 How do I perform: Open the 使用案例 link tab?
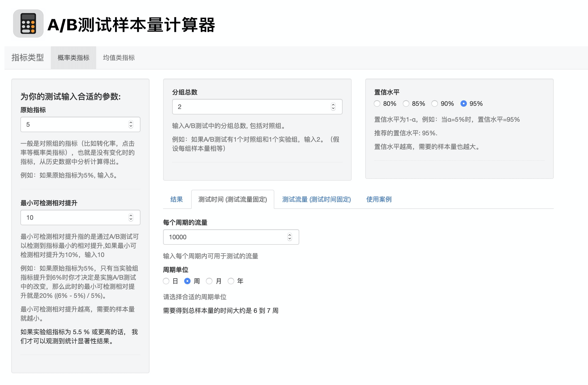pyautogui.click(x=378, y=199)
